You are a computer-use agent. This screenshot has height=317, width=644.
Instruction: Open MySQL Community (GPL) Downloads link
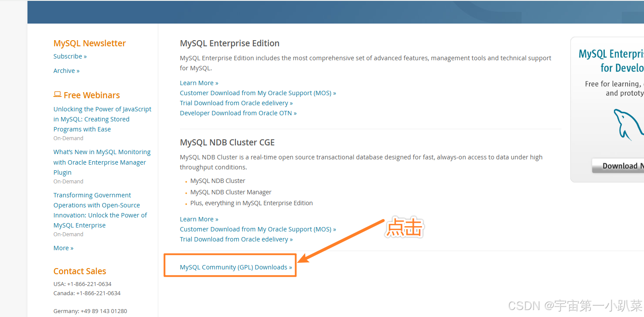[236, 267]
